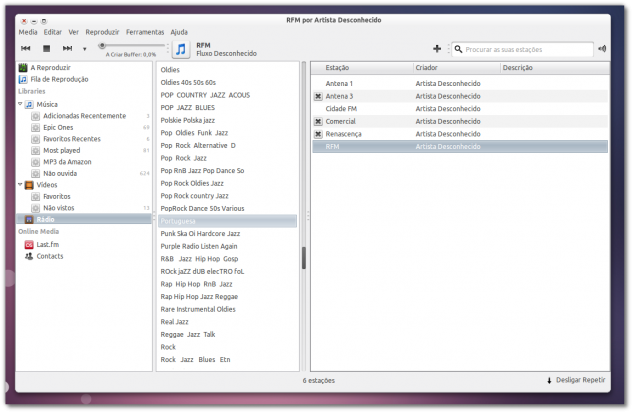The width and height of the screenshot is (633, 413).
Task: Open Contacts via people icon
Action: pyautogui.click(x=29, y=256)
